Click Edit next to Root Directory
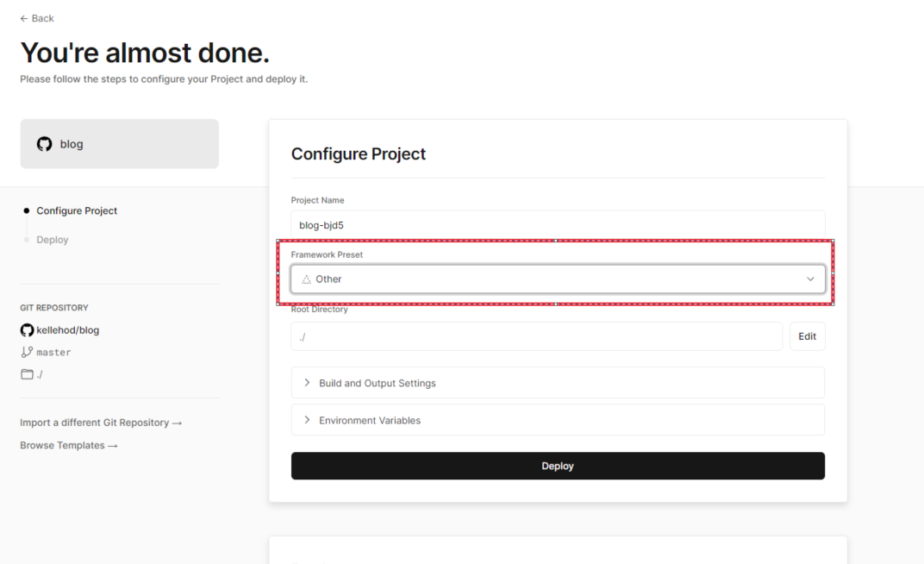Viewport: 924px width, 564px height. 808,336
